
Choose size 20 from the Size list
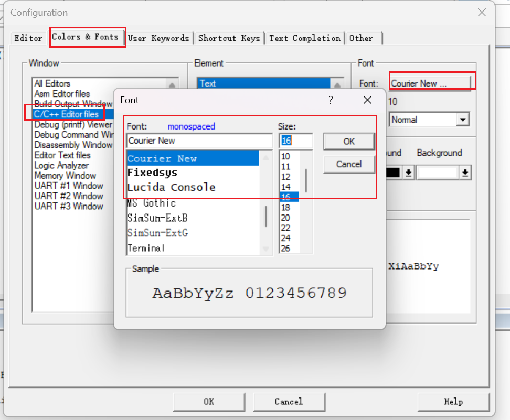tap(285, 218)
